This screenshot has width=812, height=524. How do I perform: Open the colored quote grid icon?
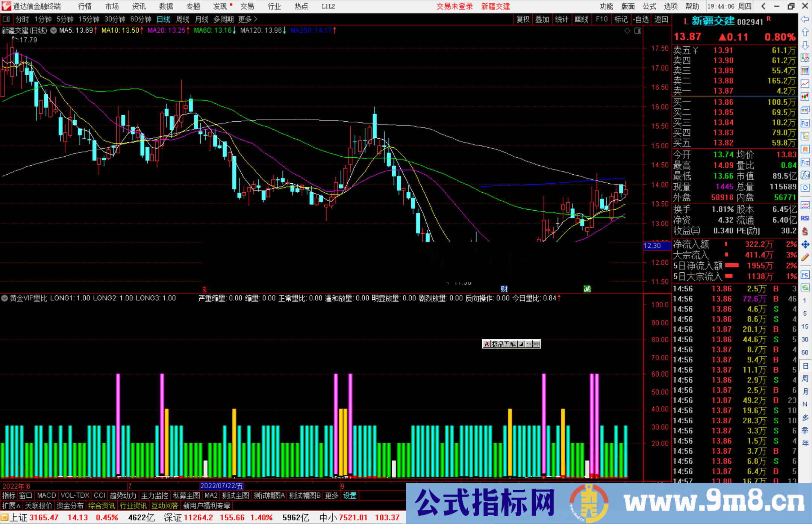(x=805, y=71)
